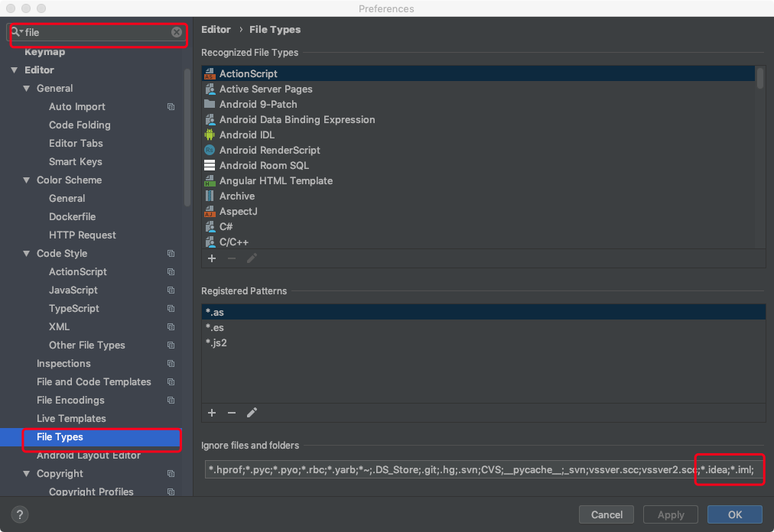The height and width of the screenshot is (532, 774).
Task: Select the File Types tree item
Action: (x=91, y=437)
